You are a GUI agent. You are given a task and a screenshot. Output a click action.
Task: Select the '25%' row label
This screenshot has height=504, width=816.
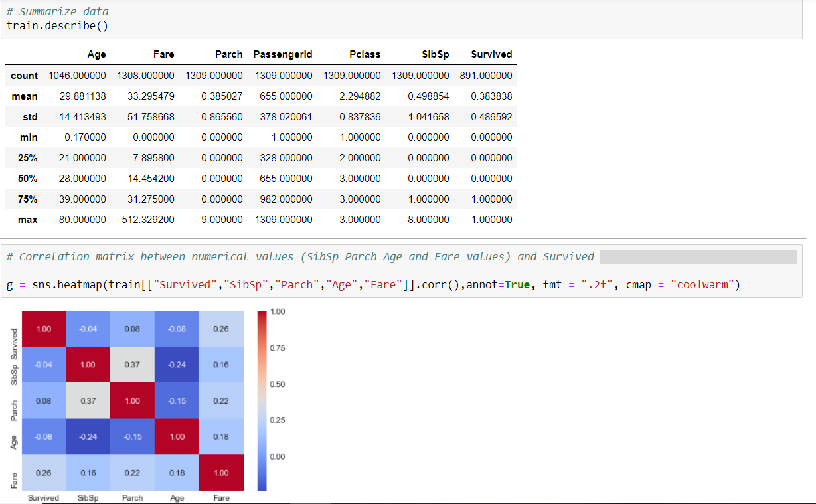pyautogui.click(x=27, y=158)
